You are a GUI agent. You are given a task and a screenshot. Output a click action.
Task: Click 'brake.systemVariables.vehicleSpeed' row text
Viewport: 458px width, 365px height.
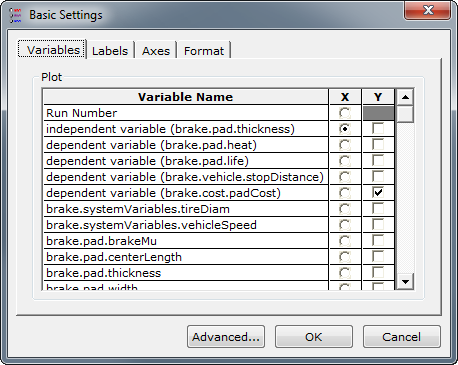151,225
